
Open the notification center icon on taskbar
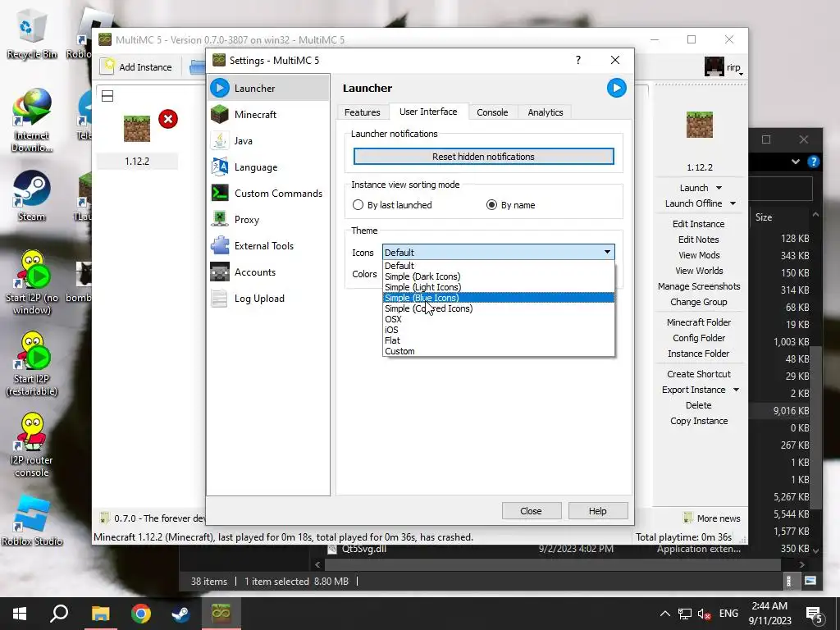point(815,614)
